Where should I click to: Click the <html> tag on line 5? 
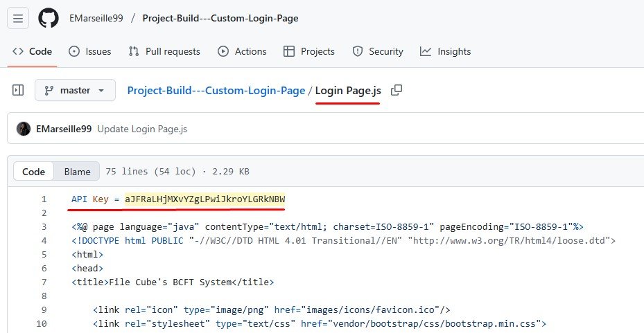tap(87, 254)
